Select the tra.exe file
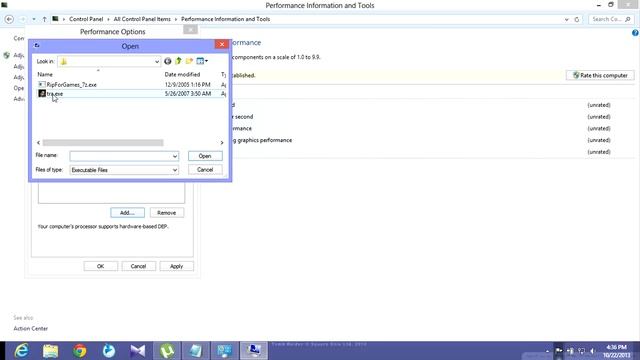This screenshot has height=360, width=640. (x=55, y=94)
